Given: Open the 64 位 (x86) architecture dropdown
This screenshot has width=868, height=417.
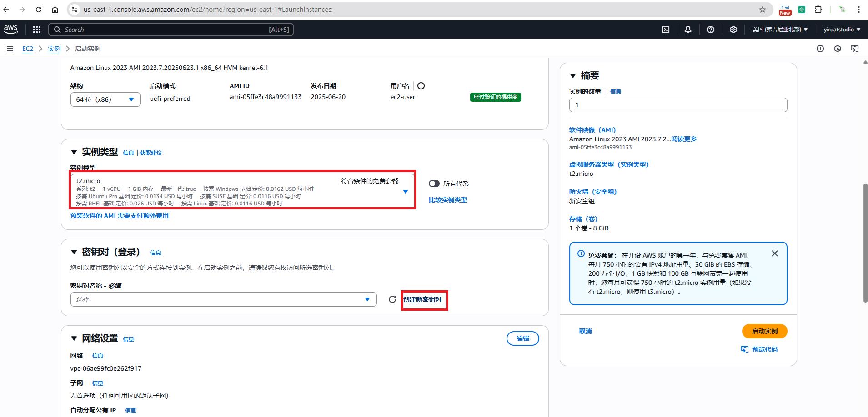Looking at the screenshot, I should 105,99.
